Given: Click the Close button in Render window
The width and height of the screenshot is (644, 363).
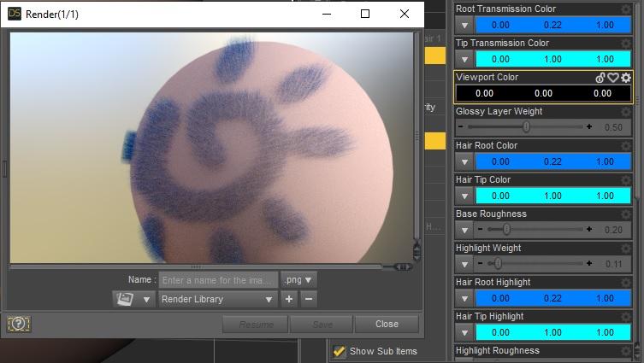Looking at the screenshot, I should (387, 324).
